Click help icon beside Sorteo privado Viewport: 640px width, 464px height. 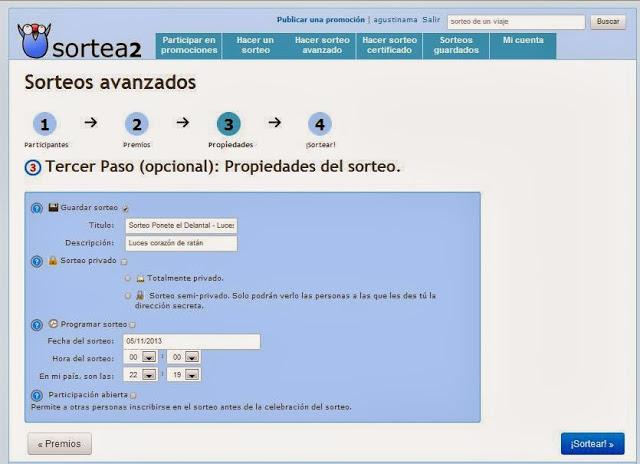point(36,261)
